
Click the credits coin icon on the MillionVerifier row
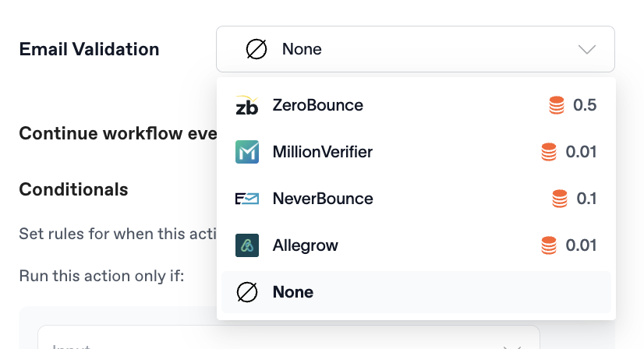(550, 152)
